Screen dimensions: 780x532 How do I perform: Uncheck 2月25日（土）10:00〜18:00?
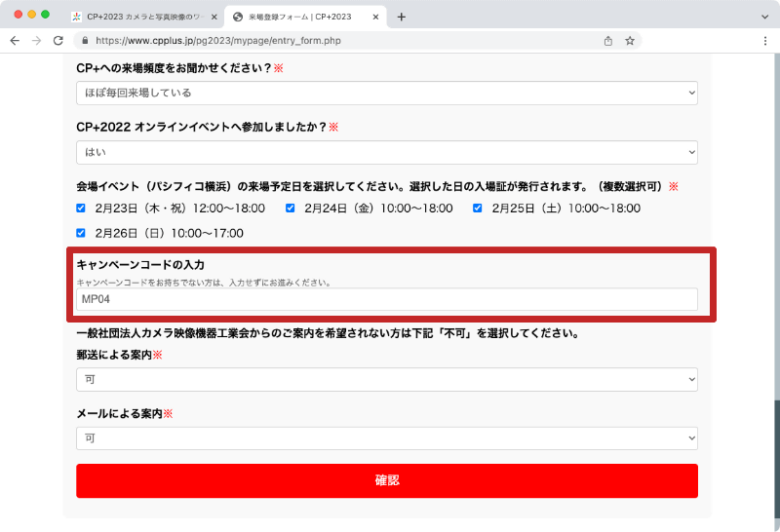point(478,208)
